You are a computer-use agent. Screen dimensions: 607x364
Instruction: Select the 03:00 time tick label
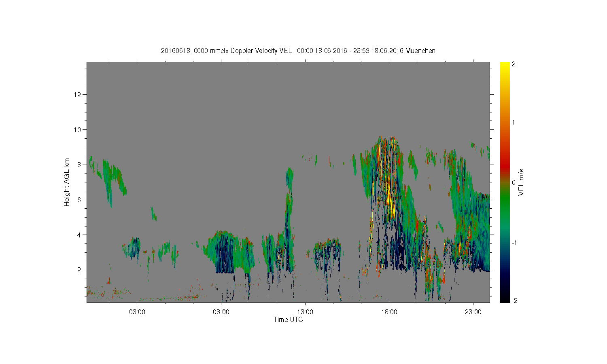point(137,312)
